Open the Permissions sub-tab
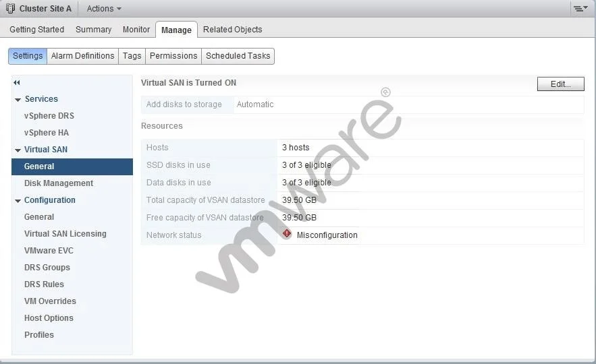Image resolution: width=596 pixels, height=364 pixels. (173, 56)
